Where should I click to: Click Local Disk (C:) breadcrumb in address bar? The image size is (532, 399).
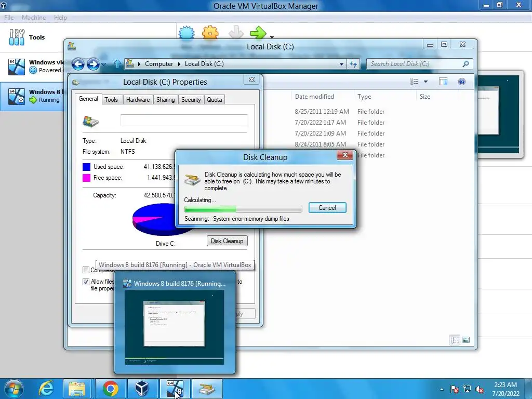[204, 64]
